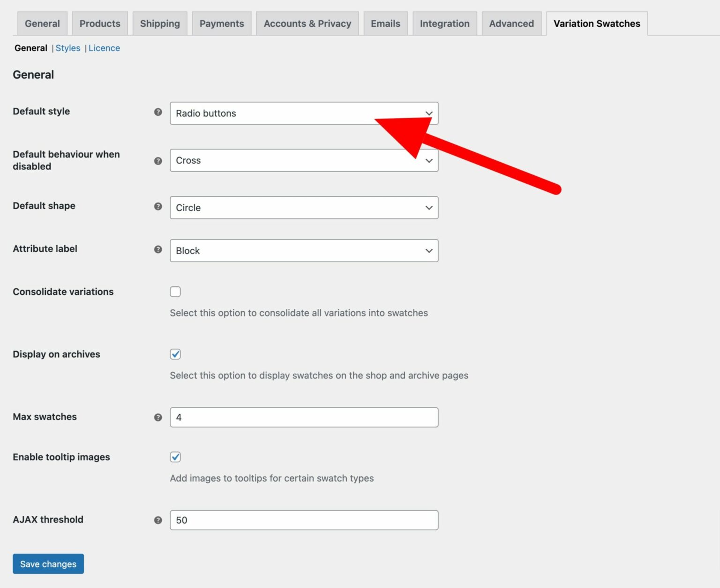720x588 pixels.
Task: Click help icon beside Attribute label
Action: click(x=158, y=249)
